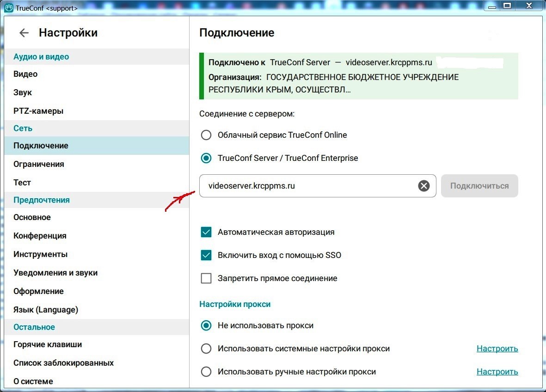This screenshot has height=392, width=546.
Task: Select Использовать ручные настройки прокси
Action: [x=206, y=372]
